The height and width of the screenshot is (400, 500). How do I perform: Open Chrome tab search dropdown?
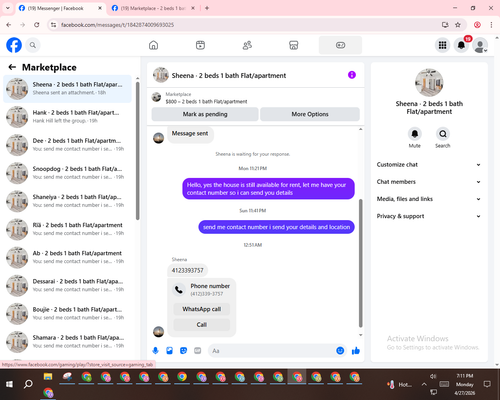coord(8,8)
